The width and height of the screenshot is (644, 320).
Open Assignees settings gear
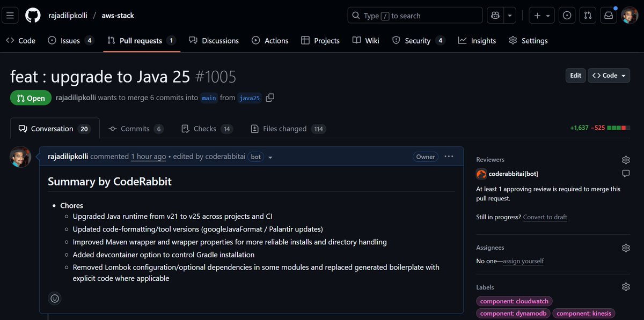coord(626,248)
